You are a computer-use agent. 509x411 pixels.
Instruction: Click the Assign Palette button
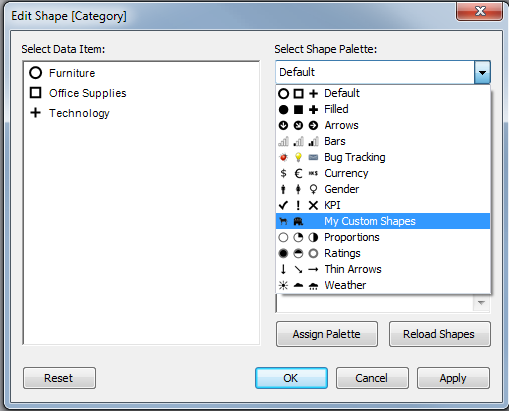click(327, 334)
